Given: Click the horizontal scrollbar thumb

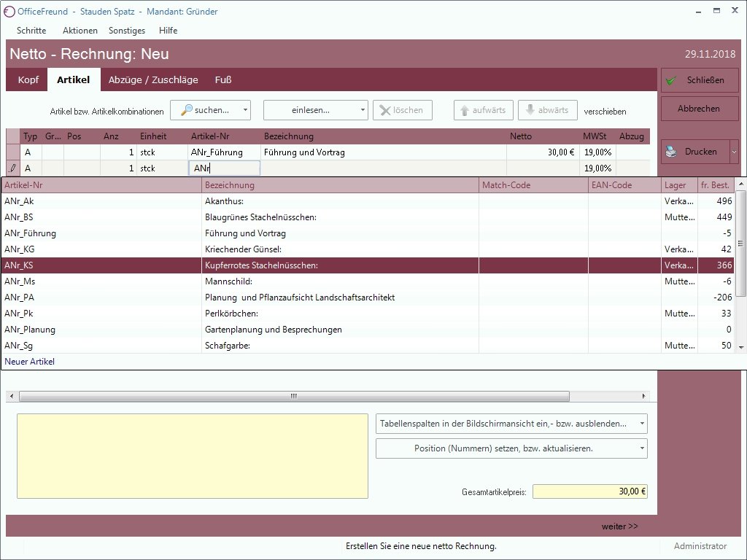Looking at the screenshot, I should [x=293, y=397].
